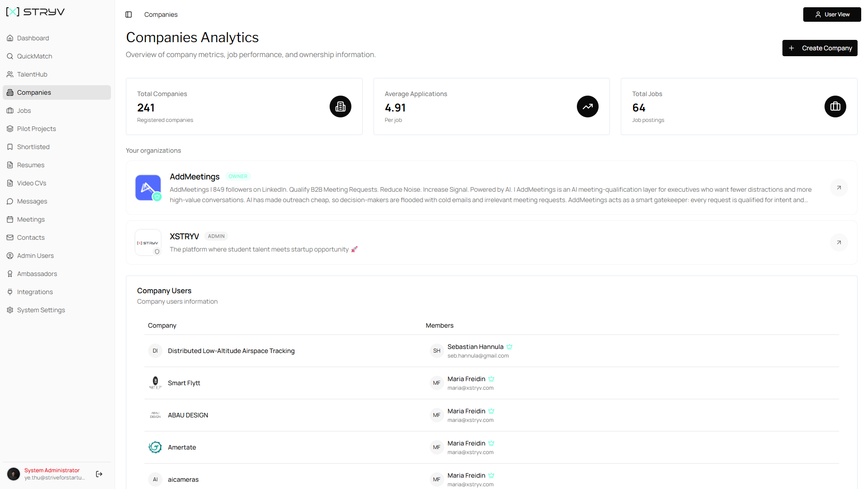Click the System Settings gear icon

pyautogui.click(x=10, y=310)
